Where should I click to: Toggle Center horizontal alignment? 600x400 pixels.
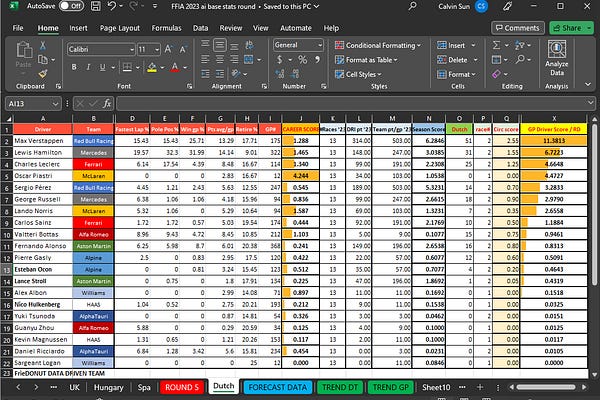click(x=220, y=60)
